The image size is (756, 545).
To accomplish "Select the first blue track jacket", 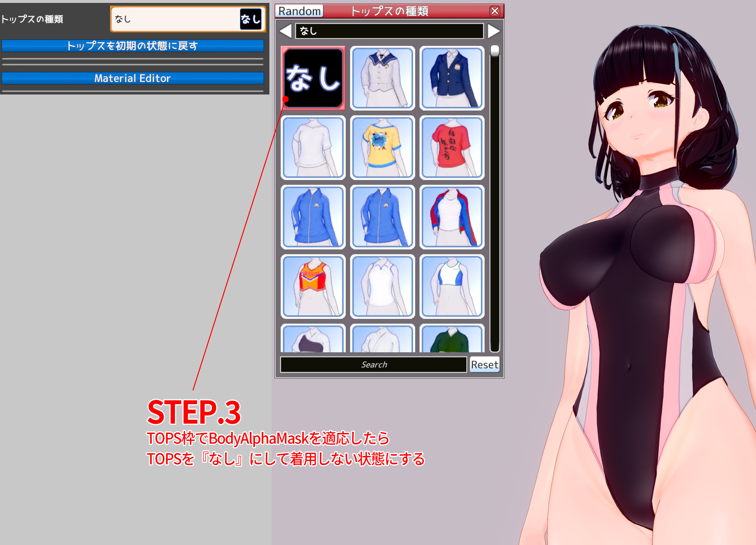I will [x=313, y=217].
